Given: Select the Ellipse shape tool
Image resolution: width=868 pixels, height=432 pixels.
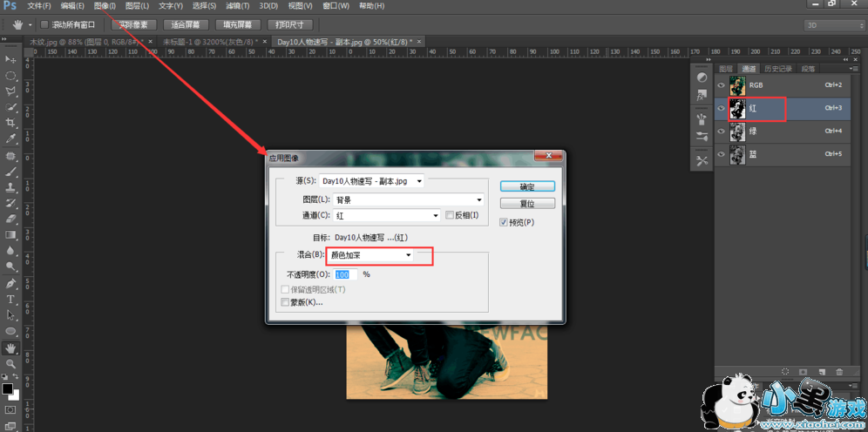Looking at the screenshot, I should (x=10, y=331).
